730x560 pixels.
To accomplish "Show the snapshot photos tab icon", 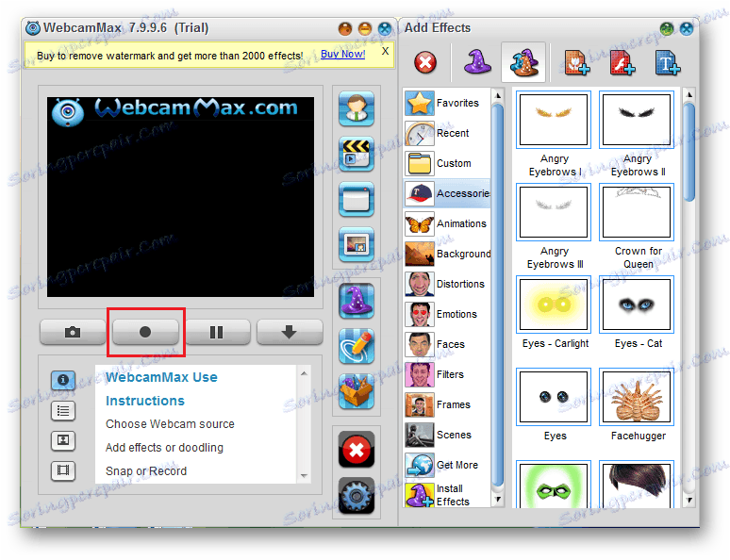I will 63,440.
